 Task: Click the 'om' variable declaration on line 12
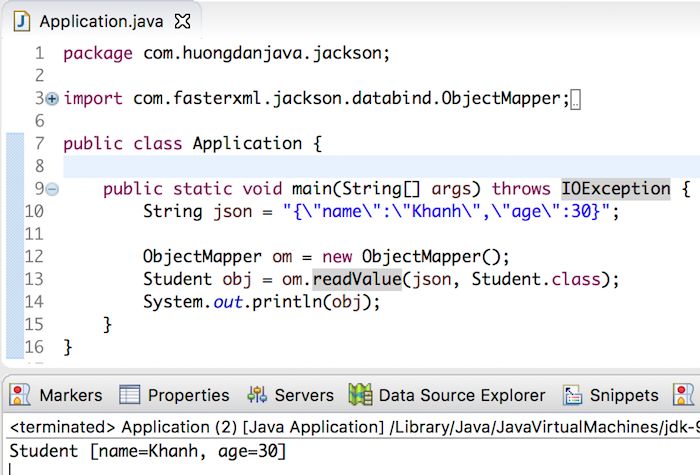coord(282,257)
